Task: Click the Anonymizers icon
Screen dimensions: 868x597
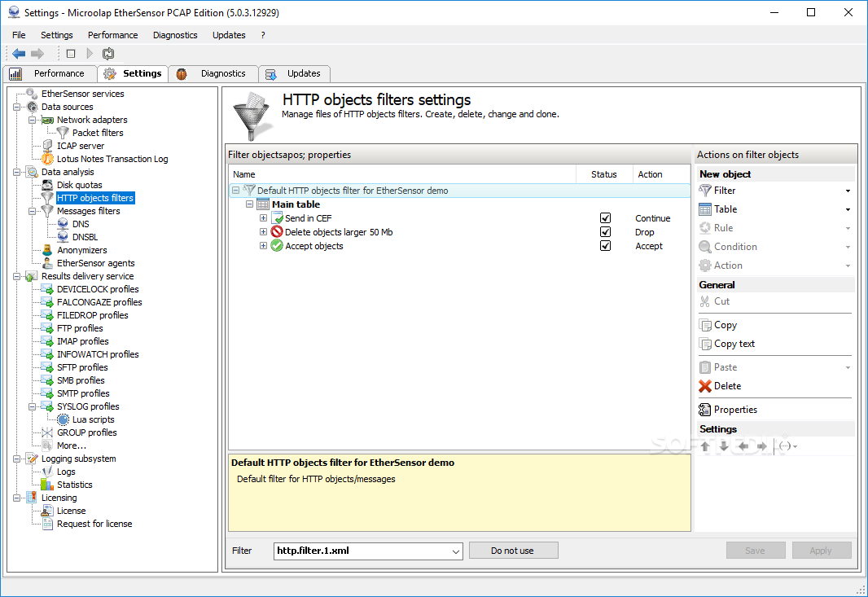Action: pyautogui.click(x=47, y=250)
